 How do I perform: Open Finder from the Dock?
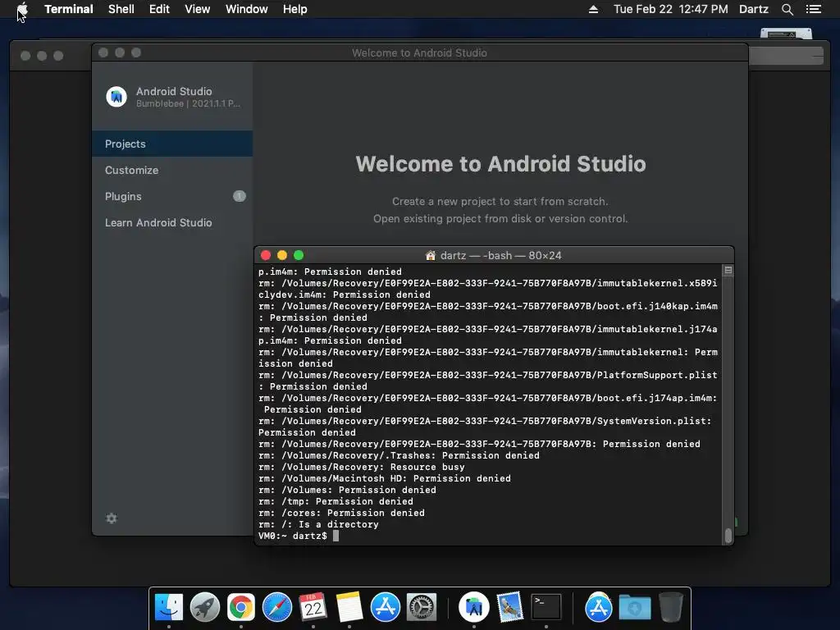169,607
